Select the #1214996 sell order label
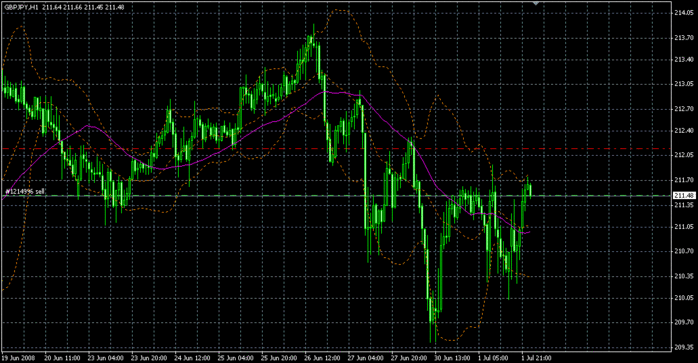The image size is (698, 363). 25,192
